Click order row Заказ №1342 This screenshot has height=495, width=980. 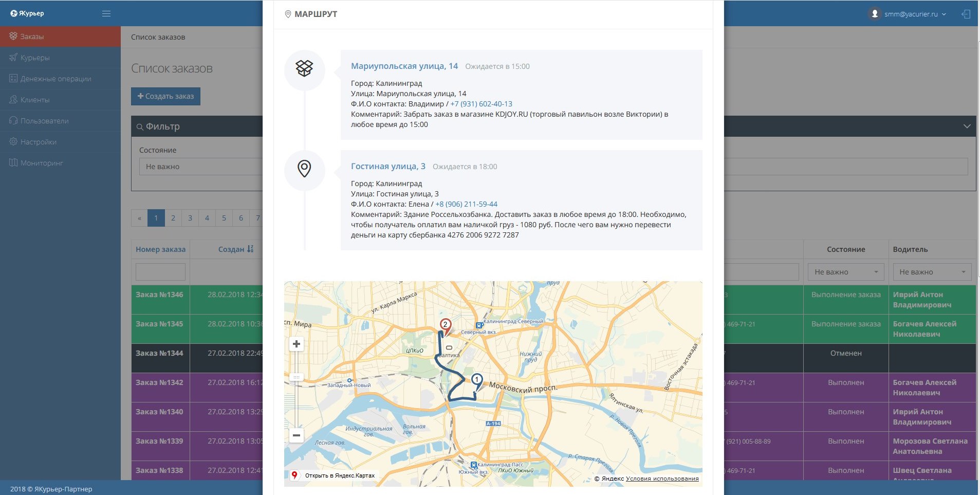click(x=159, y=382)
